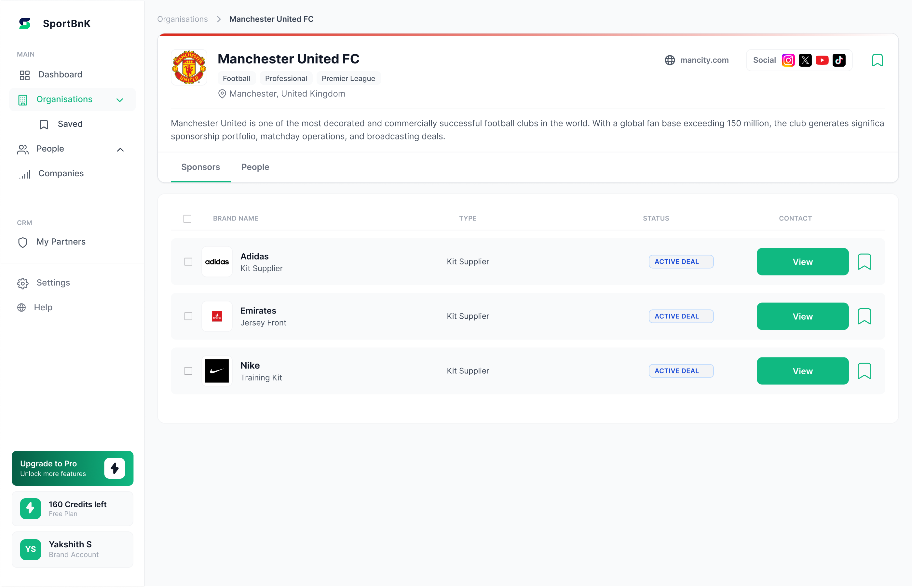Bookmark the Emirates sponsor row

[x=864, y=316]
